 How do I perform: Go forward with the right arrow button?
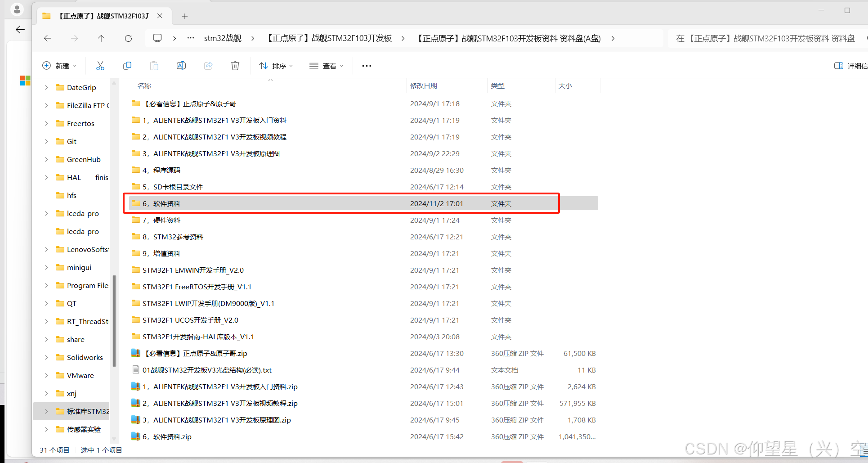(74, 38)
